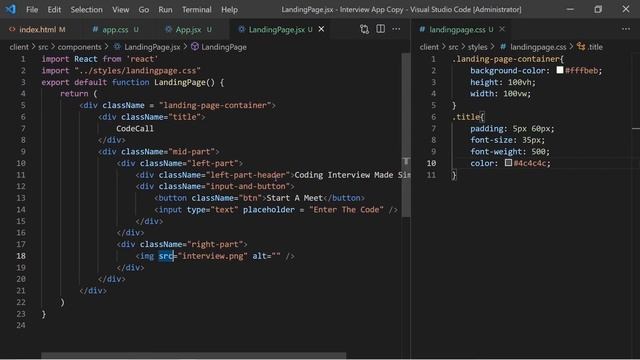
Task: Open the Edit menu
Action: point(54,9)
